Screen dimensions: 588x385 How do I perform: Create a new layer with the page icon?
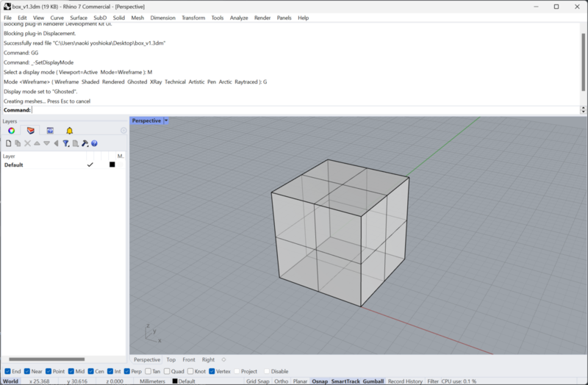[x=8, y=143]
